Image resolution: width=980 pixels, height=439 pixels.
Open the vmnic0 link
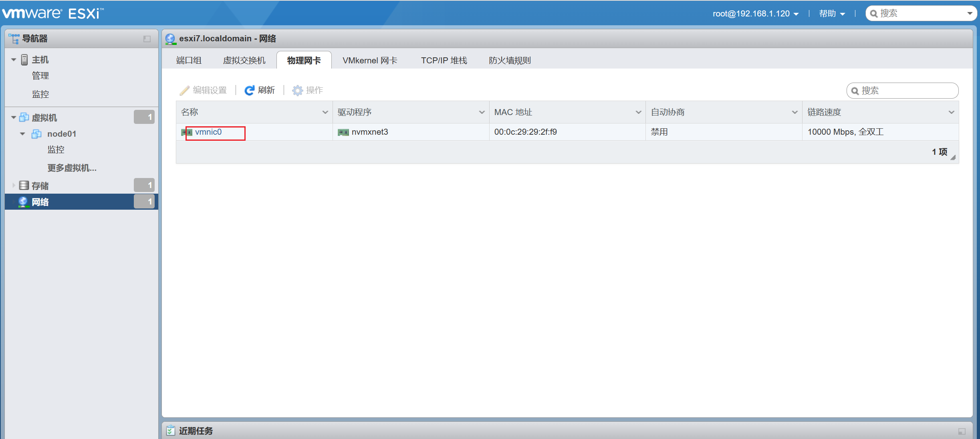pyautogui.click(x=208, y=132)
